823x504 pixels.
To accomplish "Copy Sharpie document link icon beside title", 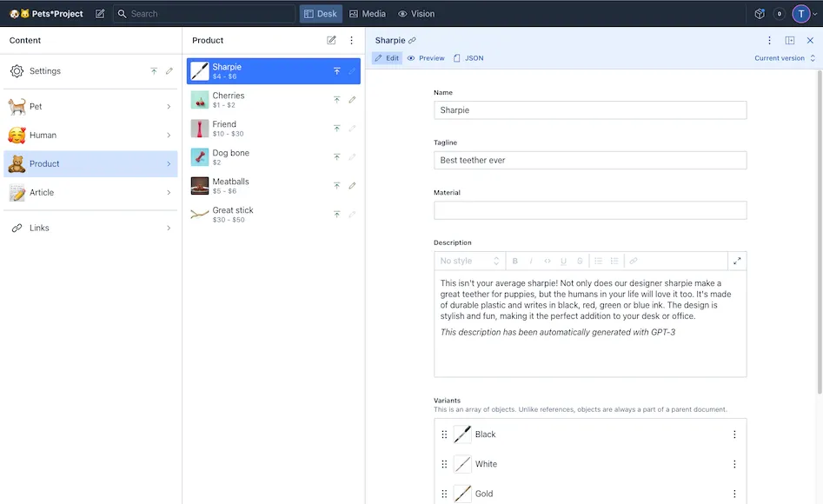I will pos(412,40).
